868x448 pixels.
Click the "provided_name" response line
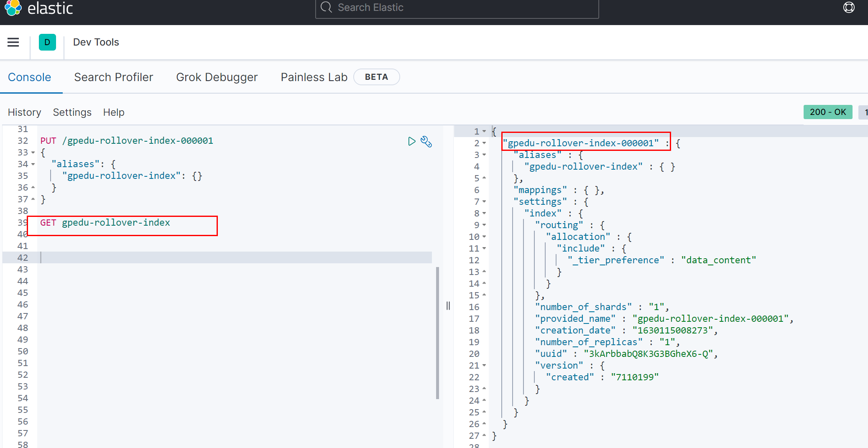coord(664,319)
